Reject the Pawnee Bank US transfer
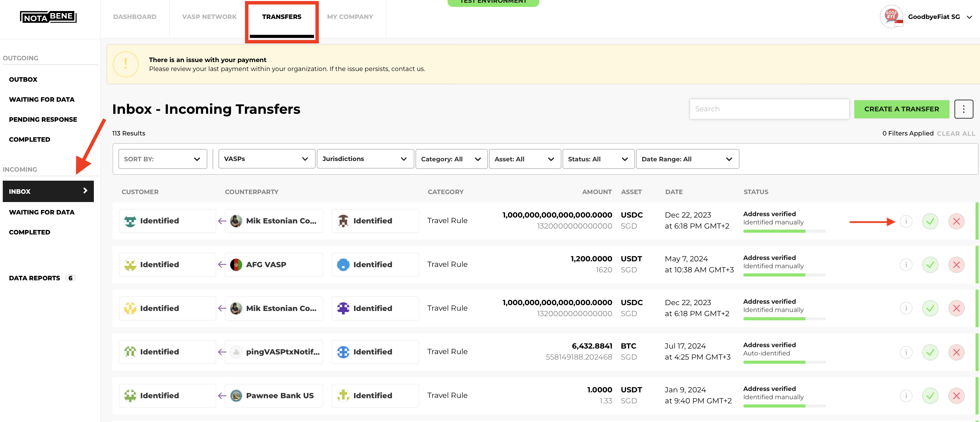980x422 pixels. (x=957, y=396)
